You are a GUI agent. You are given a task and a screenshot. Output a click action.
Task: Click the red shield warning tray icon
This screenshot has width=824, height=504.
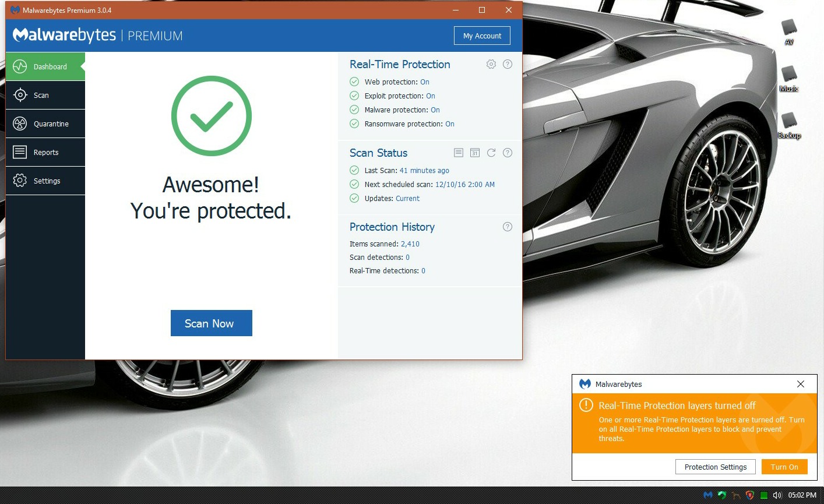[750, 495]
